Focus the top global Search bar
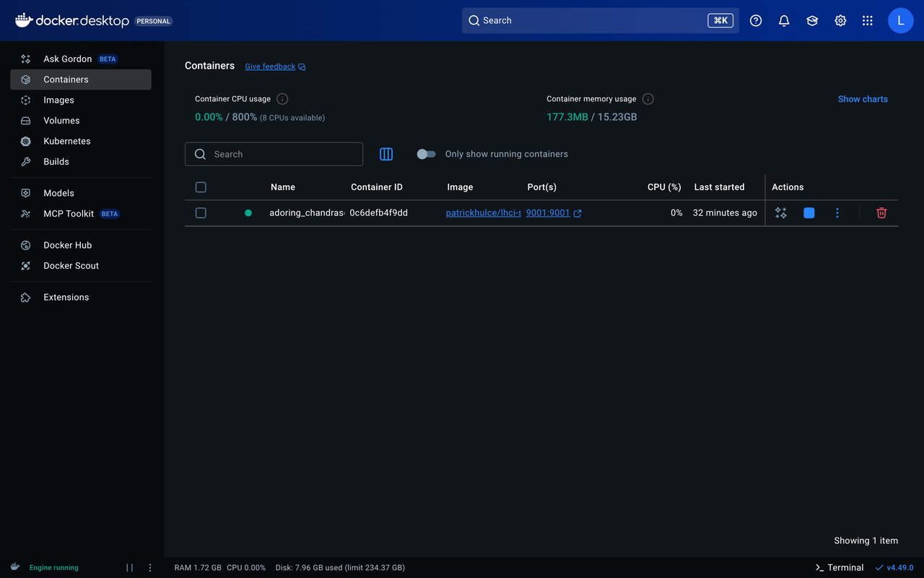This screenshot has width=924, height=578. pyautogui.click(x=601, y=20)
